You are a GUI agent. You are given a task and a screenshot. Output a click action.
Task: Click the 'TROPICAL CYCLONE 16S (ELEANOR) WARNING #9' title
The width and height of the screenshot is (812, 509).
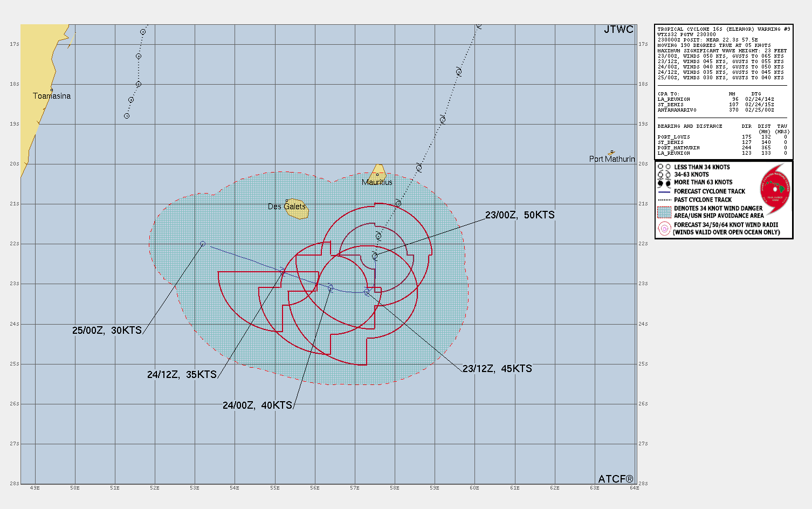tap(724, 29)
